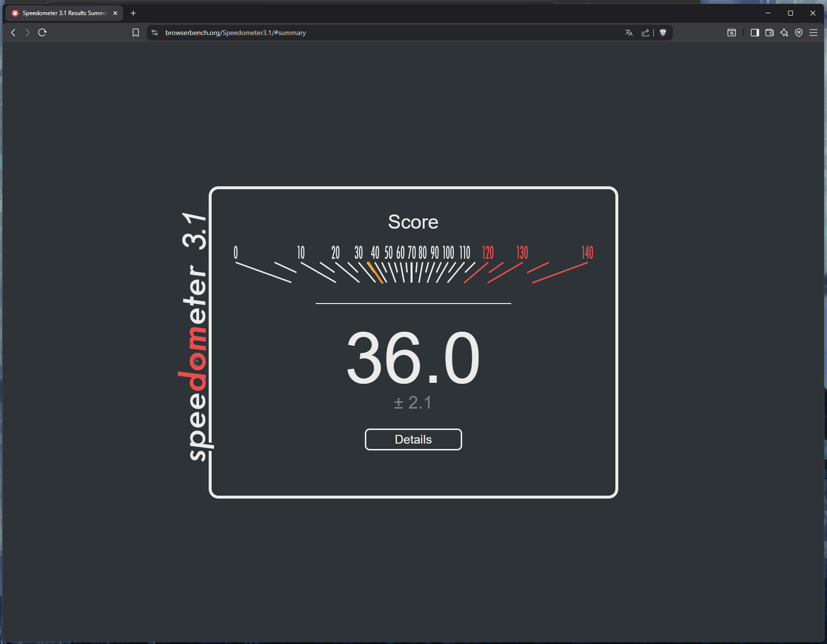Go back to the previous page
The height and width of the screenshot is (644, 827).
tap(13, 33)
